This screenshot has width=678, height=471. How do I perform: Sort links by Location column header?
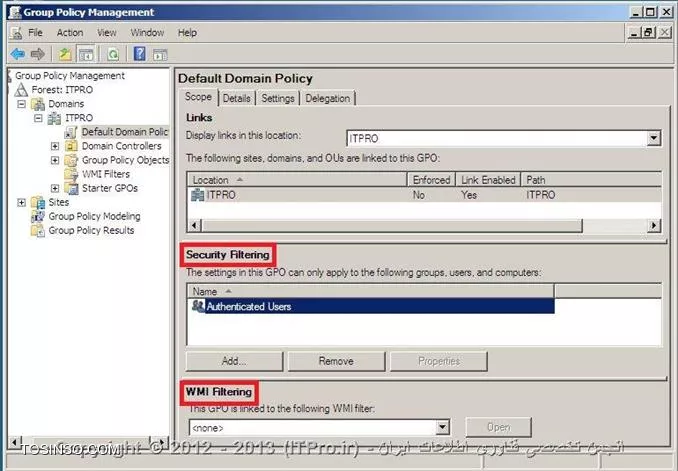297,180
